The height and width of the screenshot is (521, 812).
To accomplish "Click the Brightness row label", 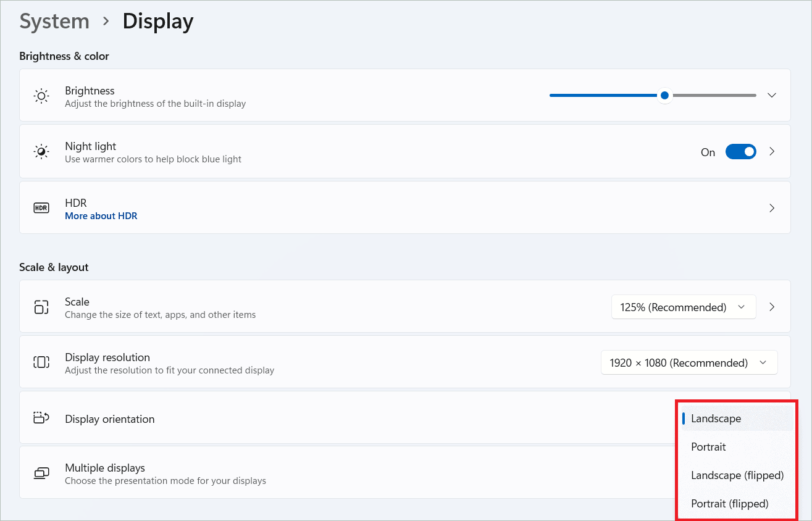I will [x=90, y=91].
